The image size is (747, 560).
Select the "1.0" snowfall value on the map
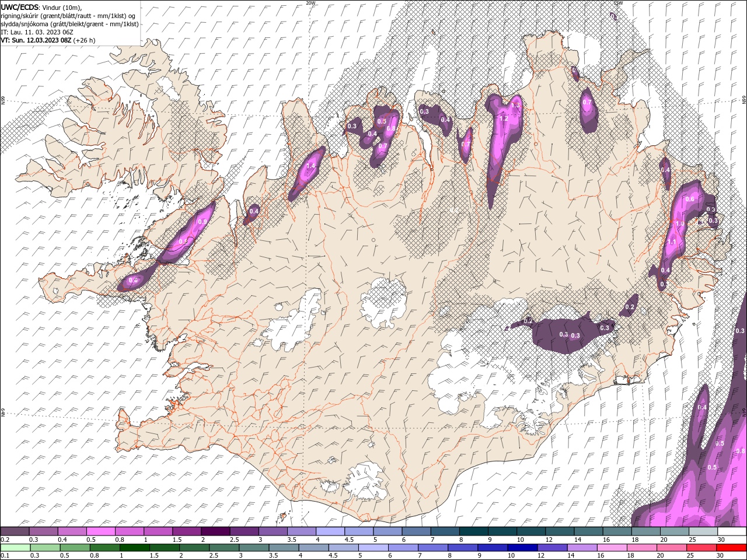pyautogui.click(x=680, y=223)
